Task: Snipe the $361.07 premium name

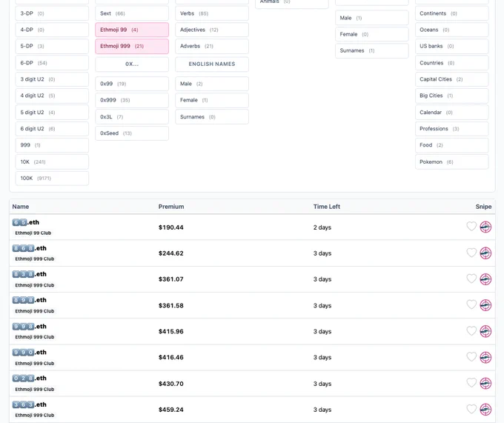Action: [485, 279]
